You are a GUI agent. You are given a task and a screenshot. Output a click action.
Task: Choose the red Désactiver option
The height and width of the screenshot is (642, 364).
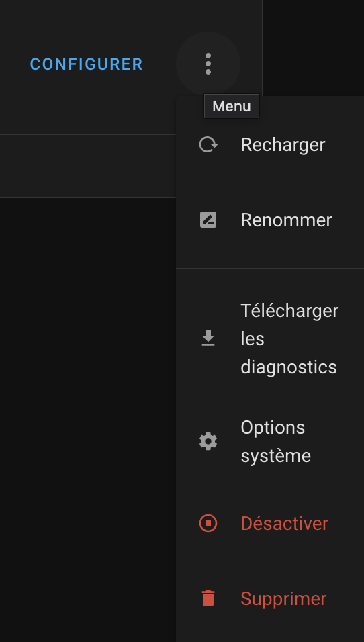pyautogui.click(x=270, y=524)
